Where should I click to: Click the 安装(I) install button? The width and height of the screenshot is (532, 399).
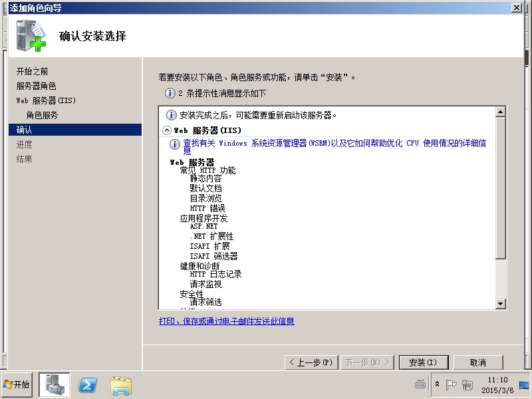click(424, 362)
